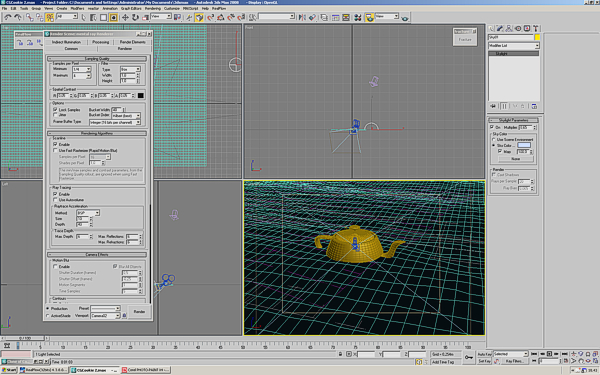Click the yellow object color swatch

pyautogui.click(x=537, y=37)
